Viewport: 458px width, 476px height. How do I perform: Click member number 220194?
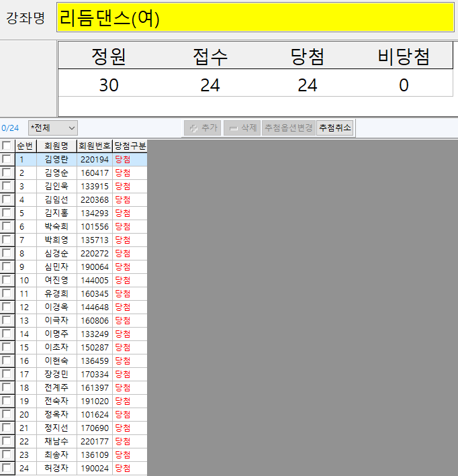click(x=95, y=159)
